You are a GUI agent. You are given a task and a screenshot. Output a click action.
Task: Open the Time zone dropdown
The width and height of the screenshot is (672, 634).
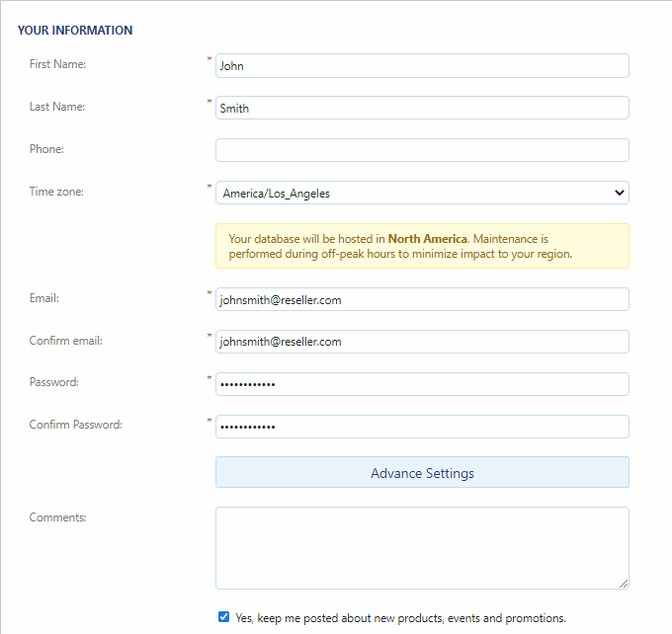coord(422,194)
